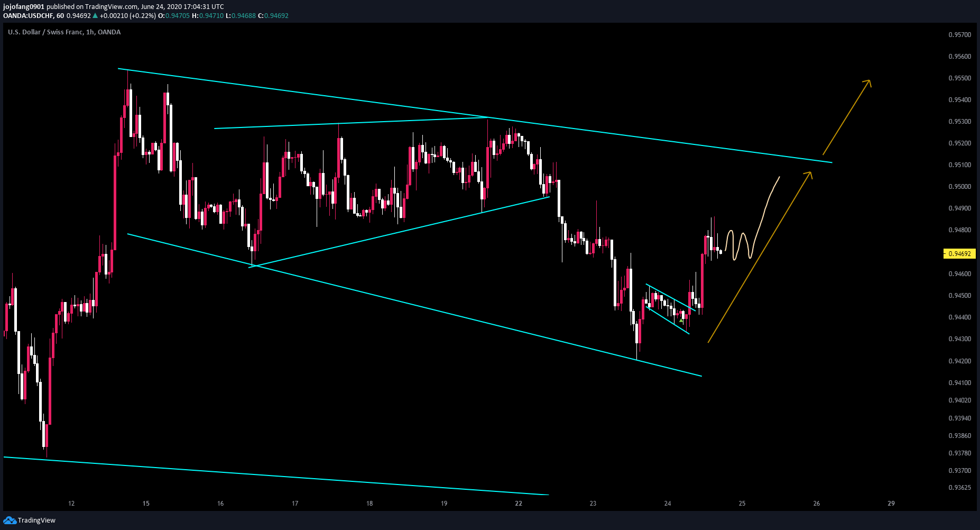Click the TradingView cloud logo icon
Image resolution: width=980 pixels, height=530 pixels.
point(10,520)
